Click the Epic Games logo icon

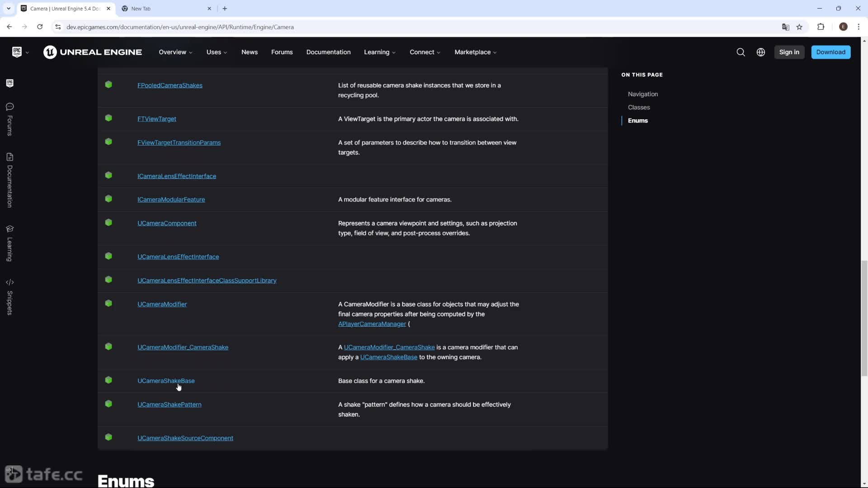[17, 52]
